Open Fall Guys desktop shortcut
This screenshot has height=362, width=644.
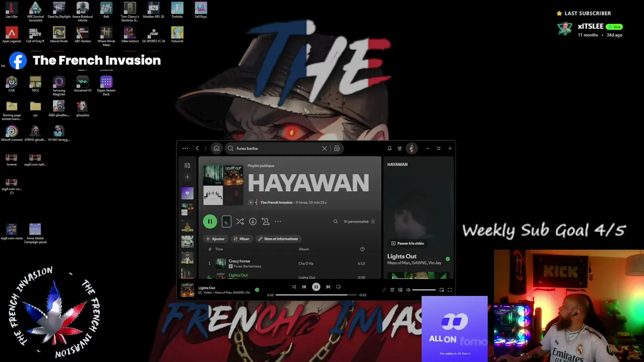[x=201, y=10]
